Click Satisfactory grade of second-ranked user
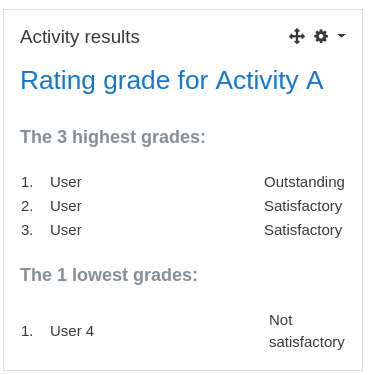The height and width of the screenshot is (375, 370). point(303,206)
